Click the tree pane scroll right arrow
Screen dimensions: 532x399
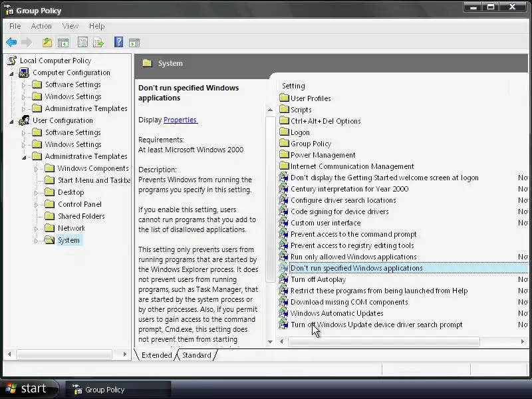point(125,354)
